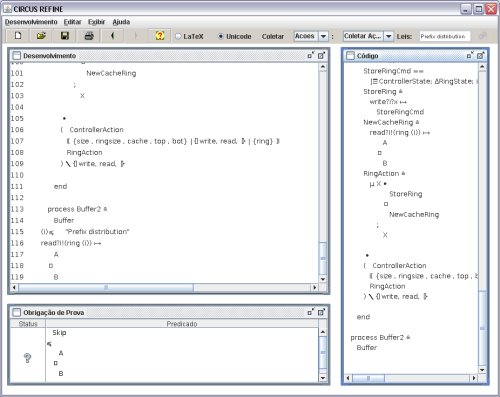Save using the floppy disk icon
Screen dimensions: 500x397
pos(65,36)
